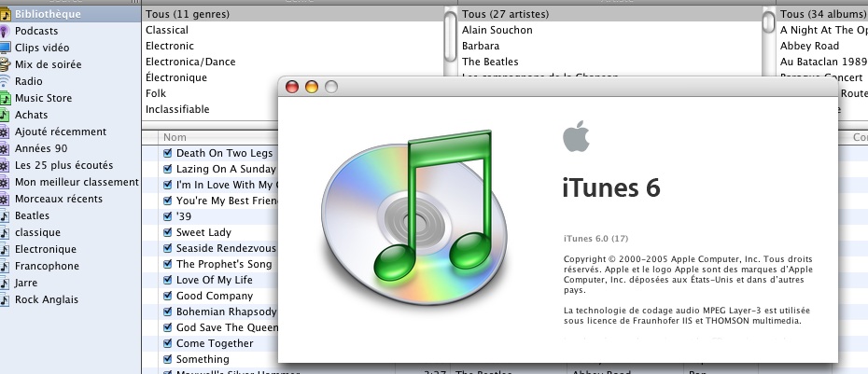Select the Electronique playlist icon

pos(5,250)
